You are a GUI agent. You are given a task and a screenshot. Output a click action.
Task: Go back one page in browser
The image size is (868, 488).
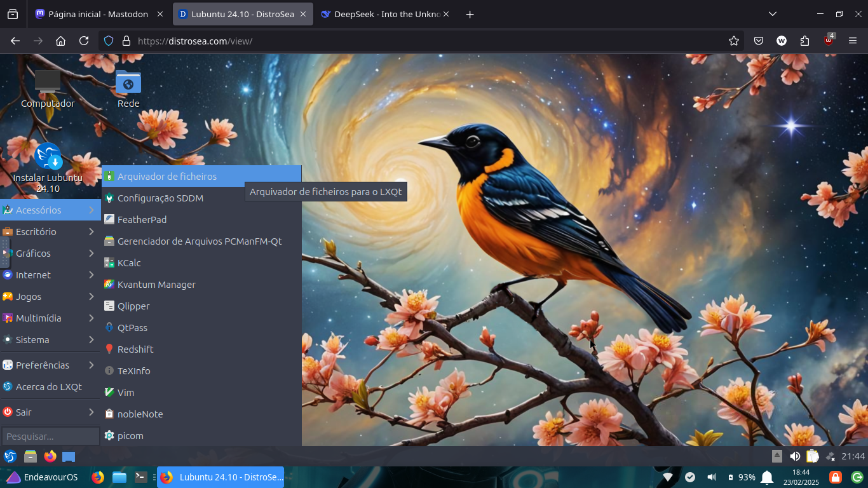click(x=15, y=41)
